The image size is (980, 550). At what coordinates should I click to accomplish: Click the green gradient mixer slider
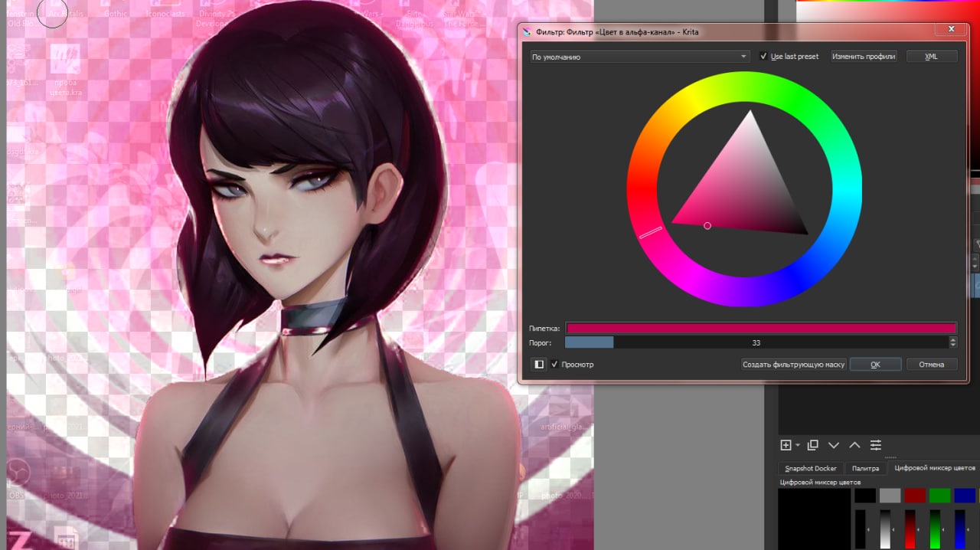coord(935,529)
